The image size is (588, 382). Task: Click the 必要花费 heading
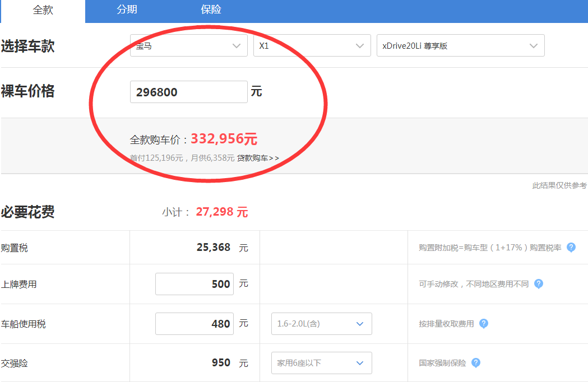click(x=28, y=212)
